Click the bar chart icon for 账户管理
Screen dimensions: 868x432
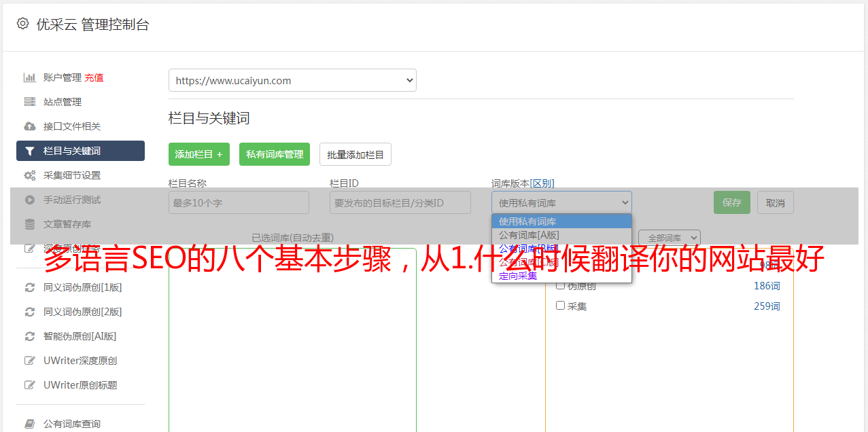(30, 77)
